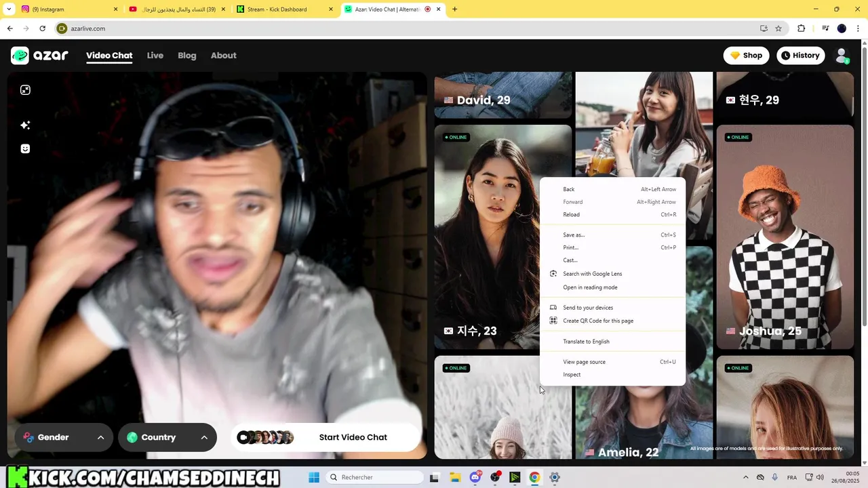Choose Create QR Code for this page
868x488 pixels.
(612, 321)
